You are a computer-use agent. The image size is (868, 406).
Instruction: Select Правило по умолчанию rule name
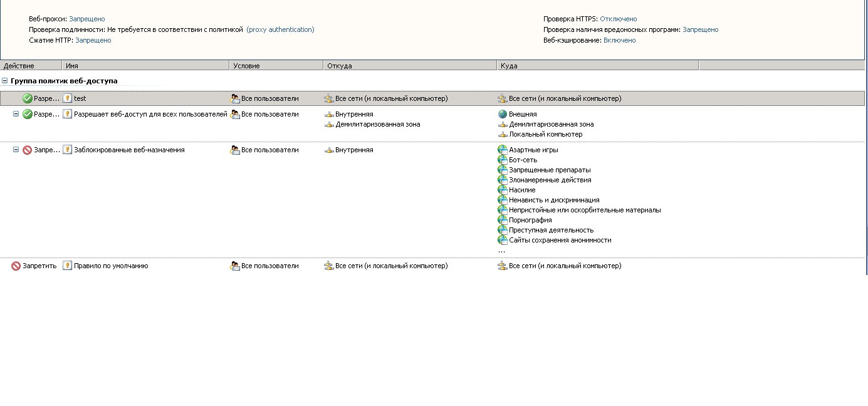(x=111, y=266)
